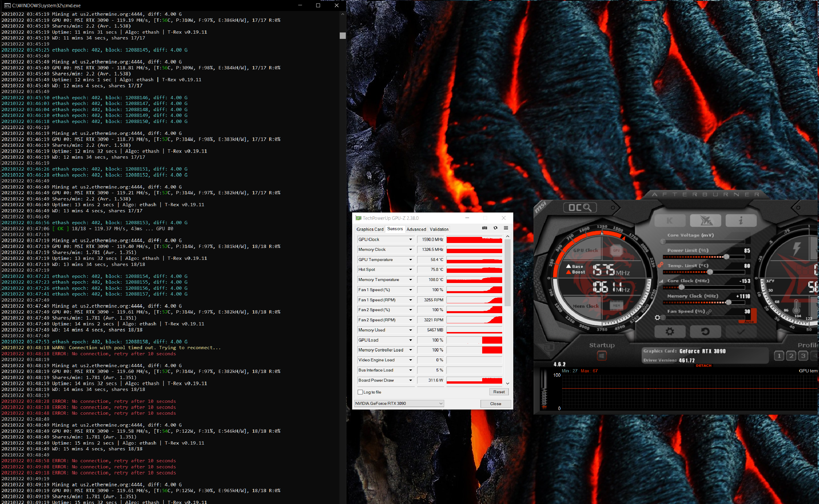819x504 pixels.
Task: Click the Reset button in GPU-Z
Action: 499,392
